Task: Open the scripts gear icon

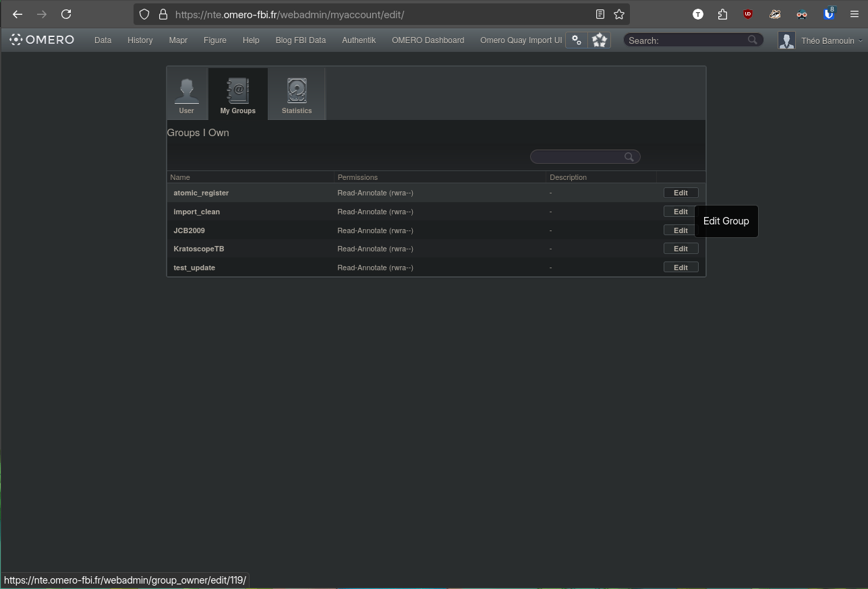Action: point(577,40)
